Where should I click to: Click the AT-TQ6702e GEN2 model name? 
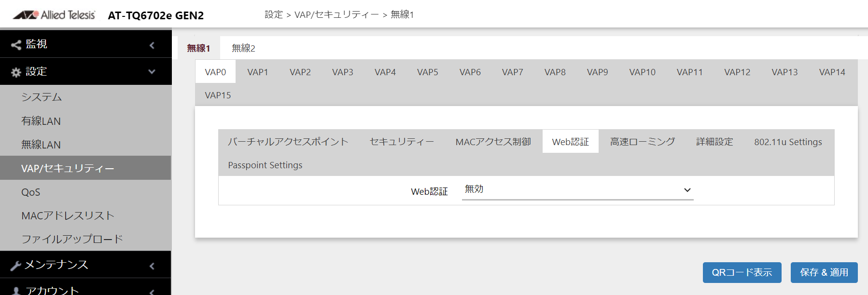pos(156,15)
